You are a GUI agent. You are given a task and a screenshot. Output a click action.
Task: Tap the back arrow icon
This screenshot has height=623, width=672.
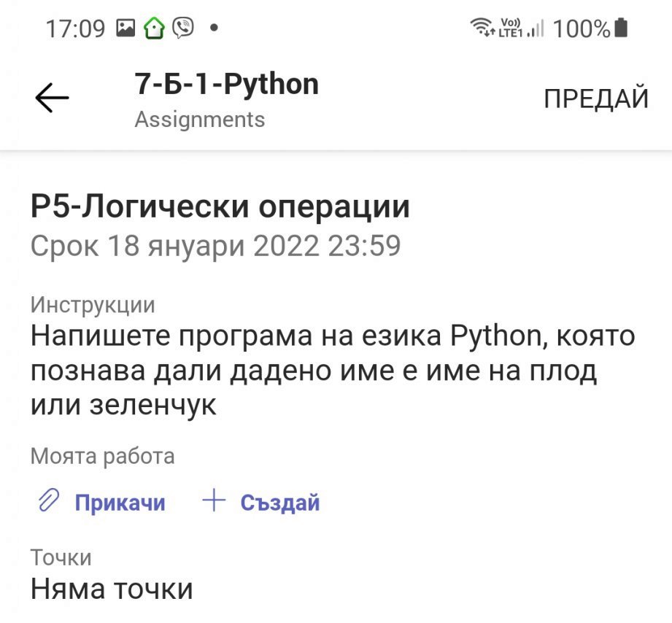[52, 98]
